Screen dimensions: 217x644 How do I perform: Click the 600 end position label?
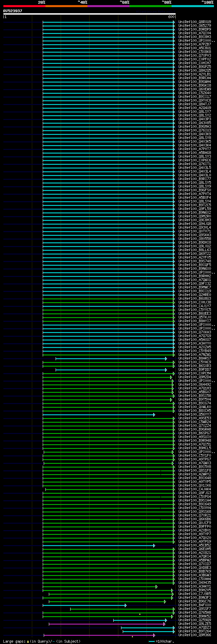tap(171, 17)
